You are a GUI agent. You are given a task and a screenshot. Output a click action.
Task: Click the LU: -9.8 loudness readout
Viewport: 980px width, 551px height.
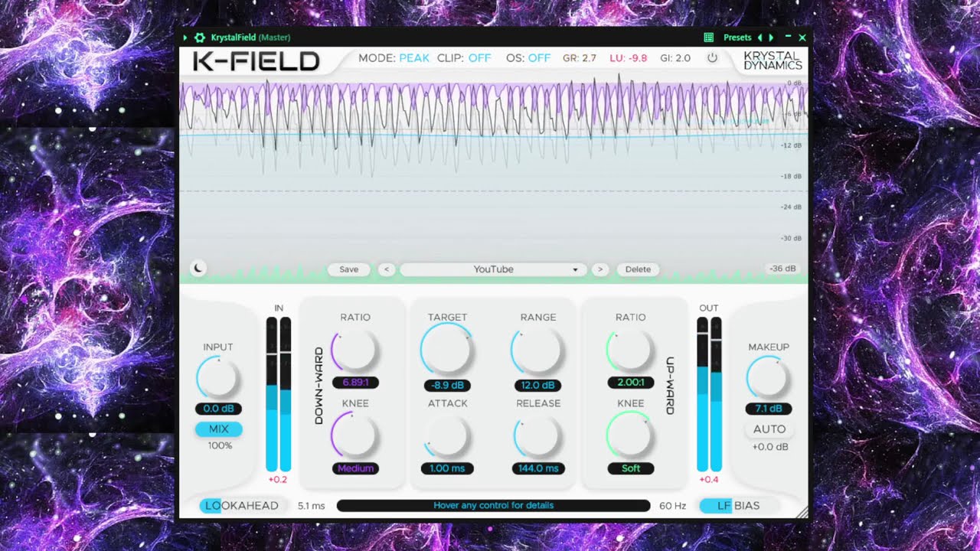point(629,58)
